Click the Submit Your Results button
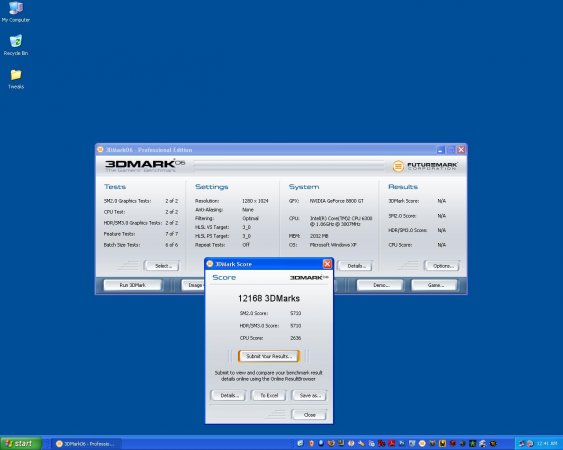This screenshot has height=450, width=563. 269,356
